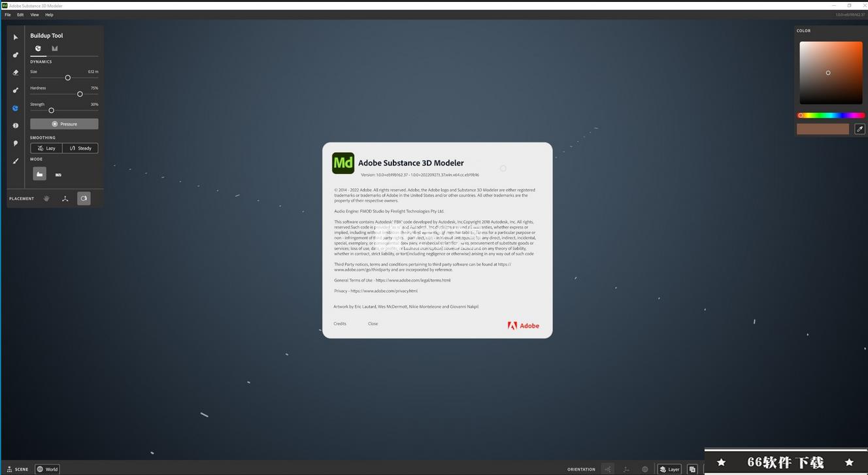The width and height of the screenshot is (868, 475).
Task: Select the Clay tool icon
Action: (16, 55)
